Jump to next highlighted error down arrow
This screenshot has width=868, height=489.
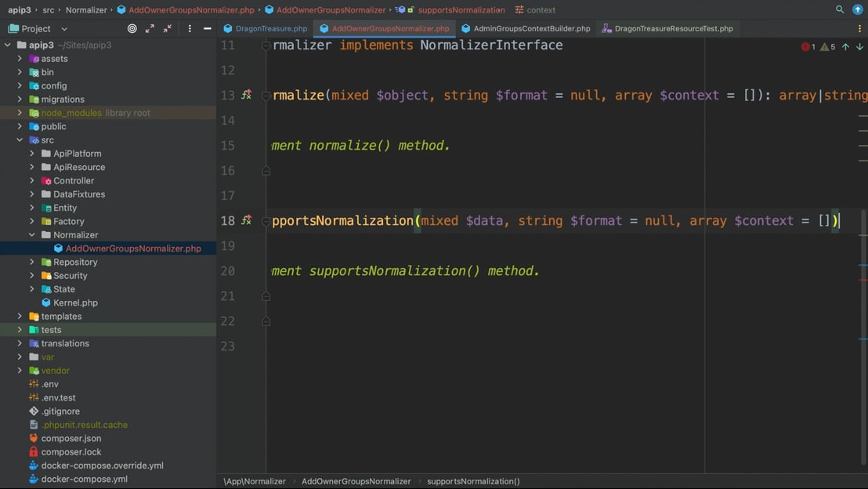pos(859,47)
